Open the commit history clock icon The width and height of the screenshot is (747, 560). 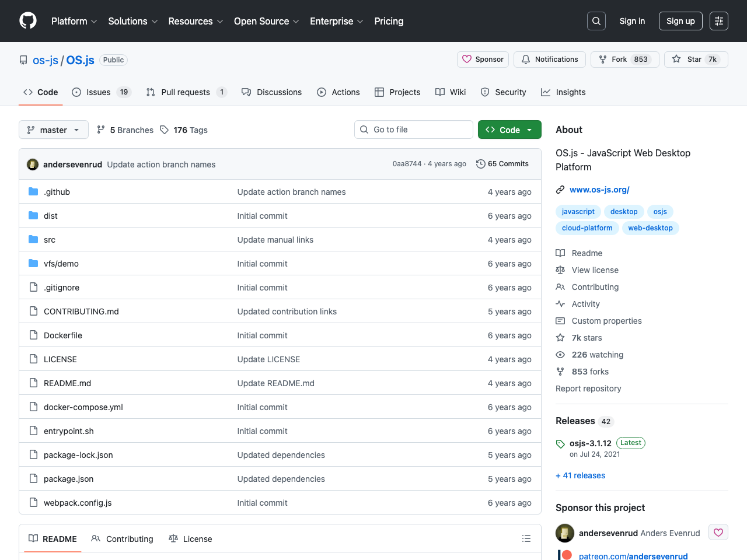pos(481,164)
